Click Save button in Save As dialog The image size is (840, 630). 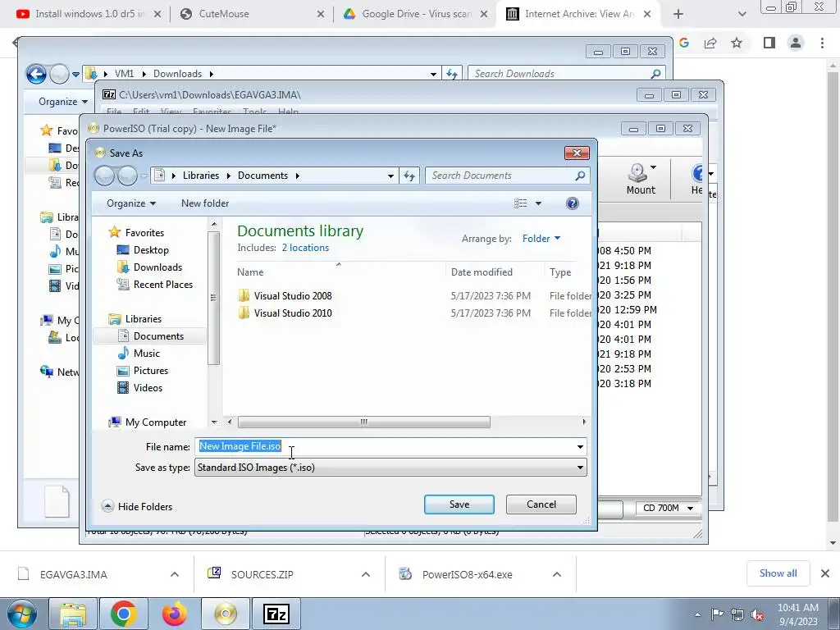tap(459, 504)
